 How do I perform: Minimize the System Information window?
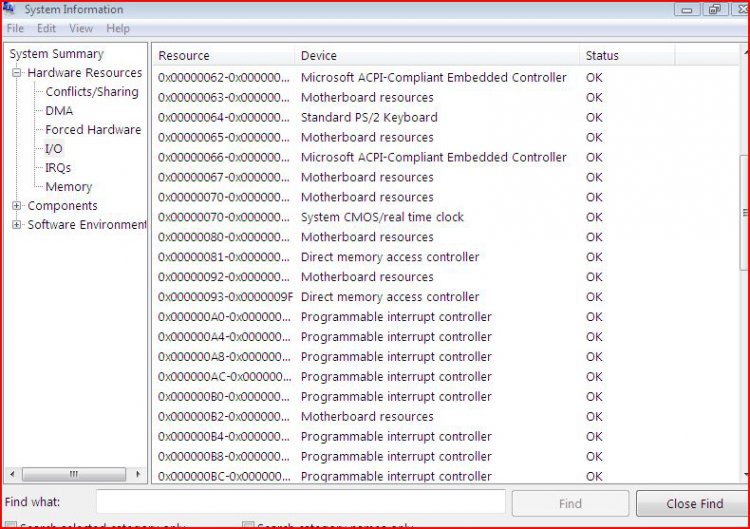pos(687,9)
